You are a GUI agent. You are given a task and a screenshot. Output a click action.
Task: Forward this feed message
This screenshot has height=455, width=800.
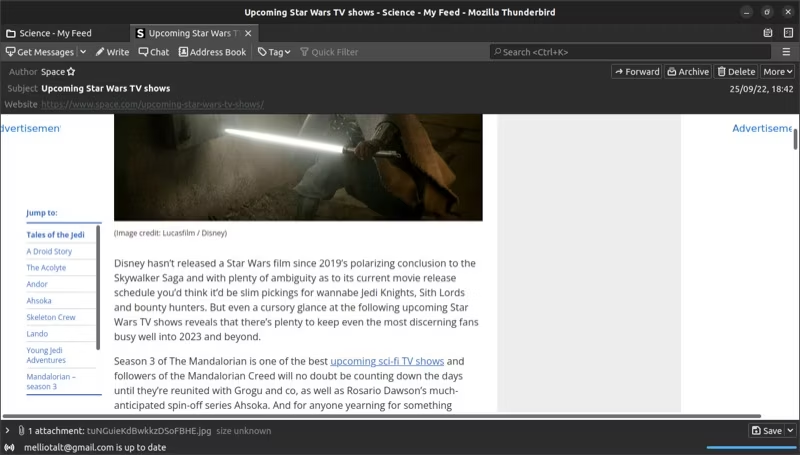click(637, 72)
